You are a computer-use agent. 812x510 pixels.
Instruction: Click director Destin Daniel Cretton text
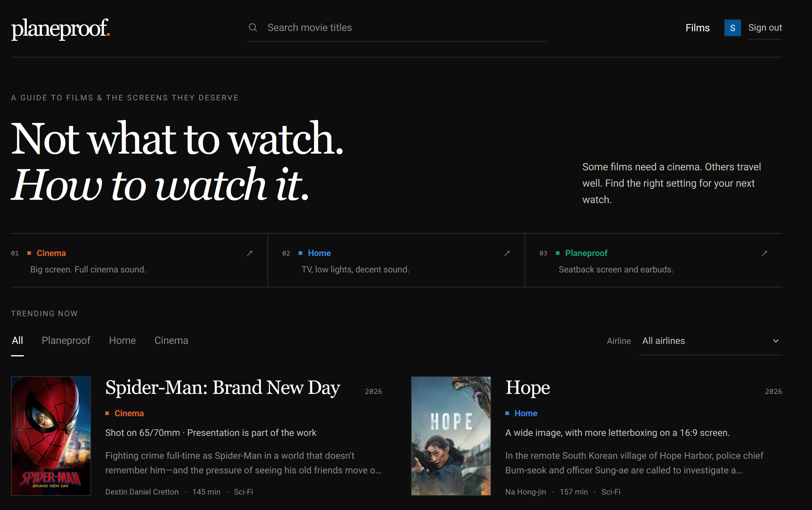coord(142,492)
